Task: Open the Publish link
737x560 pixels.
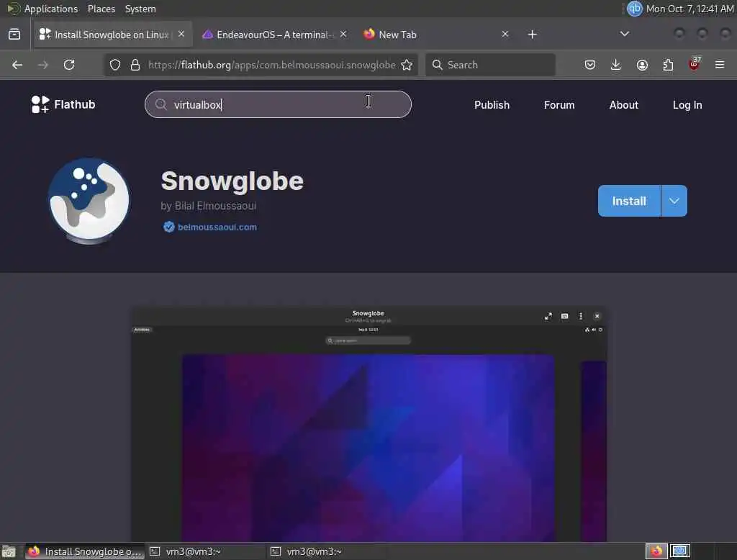Action: tap(492, 105)
